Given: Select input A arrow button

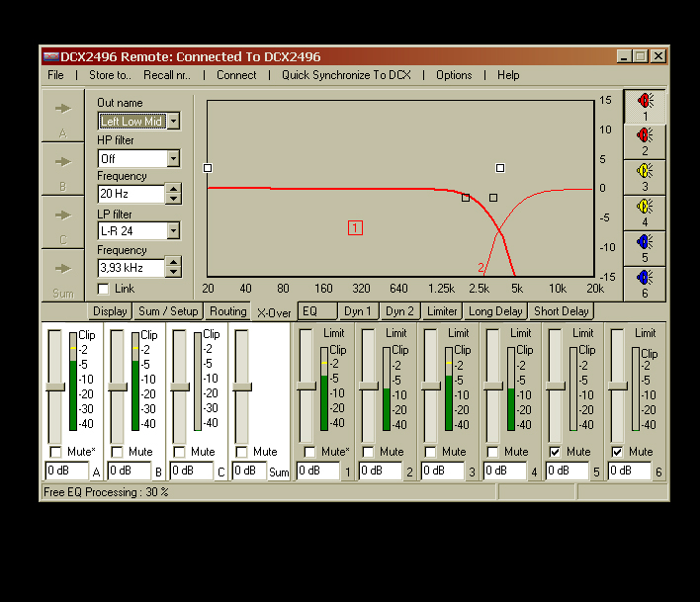Looking at the screenshot, I should tap(63, 116).
